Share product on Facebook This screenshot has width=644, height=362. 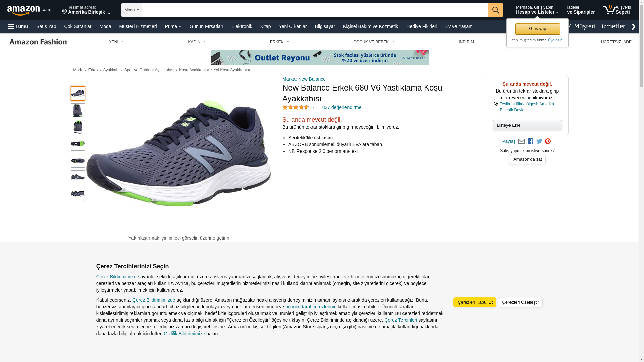[x=530, y=141]
